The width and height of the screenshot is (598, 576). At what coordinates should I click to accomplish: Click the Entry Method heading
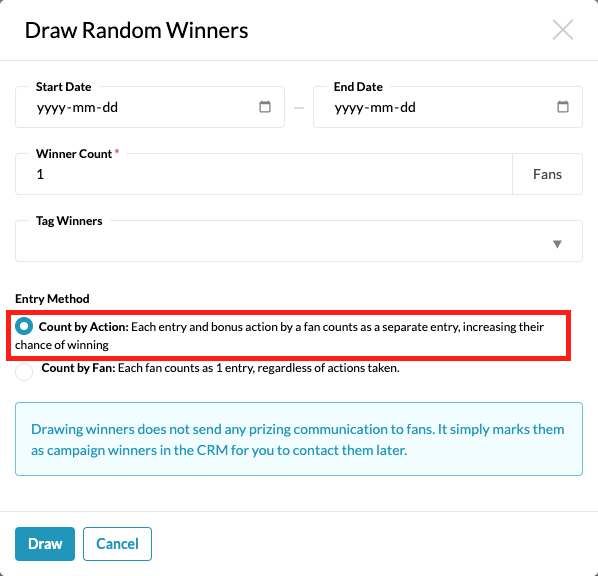(x=52, y=299)
